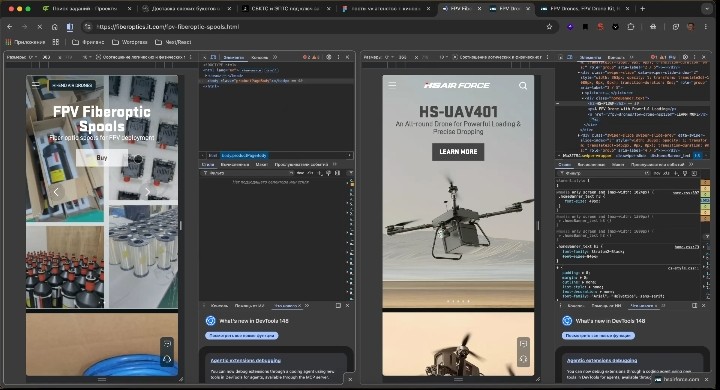
Task: Show more tabs in left DevTools
Action: (275, 57)
